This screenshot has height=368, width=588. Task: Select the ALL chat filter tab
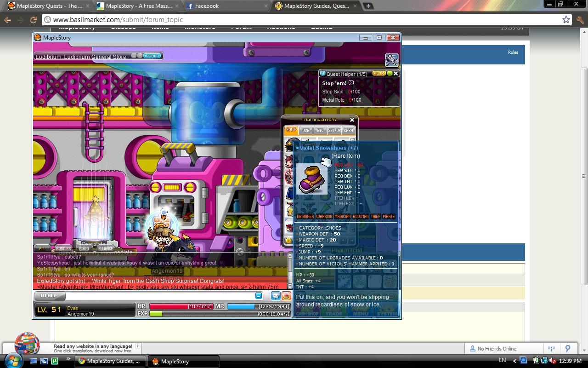42,248
